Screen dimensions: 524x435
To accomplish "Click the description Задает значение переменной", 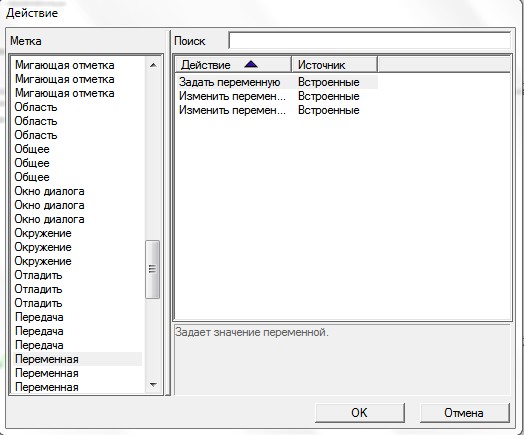I will point(252,332).
